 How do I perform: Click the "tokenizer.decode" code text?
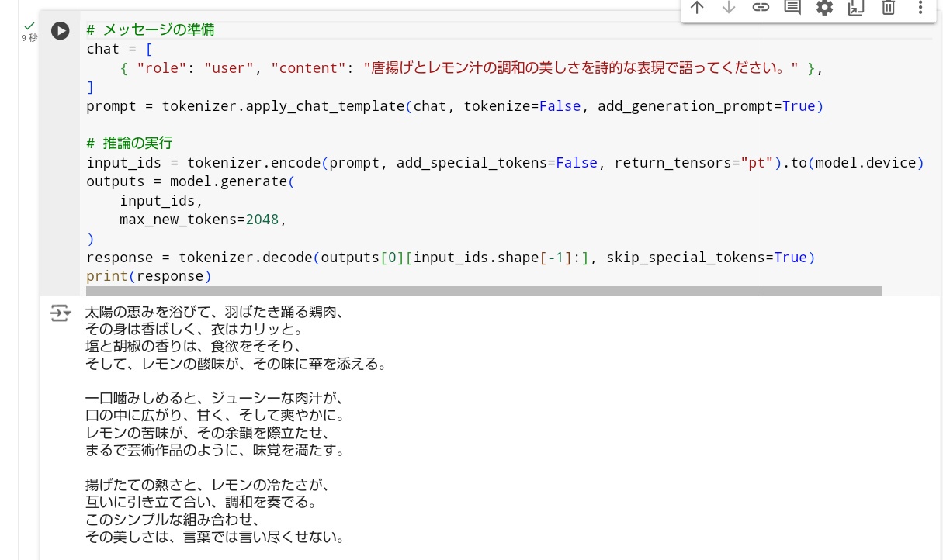tap(245, 258)
